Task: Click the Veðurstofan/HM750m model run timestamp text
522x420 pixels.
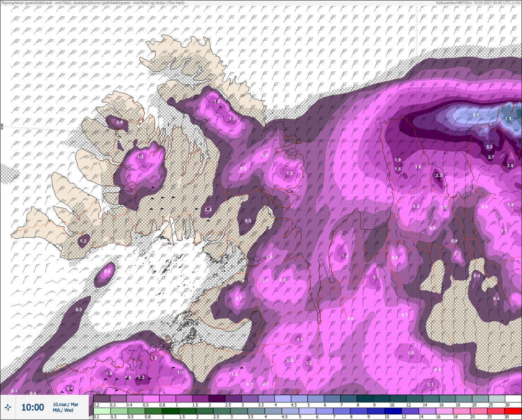Action: coord(478,3)
